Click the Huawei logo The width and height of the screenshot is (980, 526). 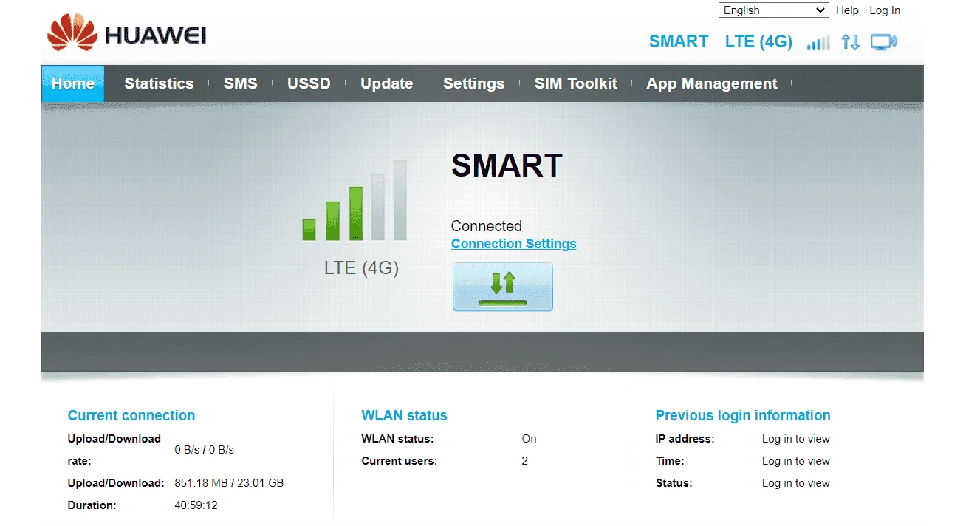point(126,35)
